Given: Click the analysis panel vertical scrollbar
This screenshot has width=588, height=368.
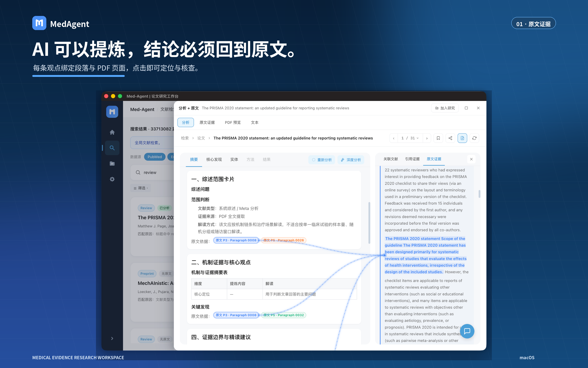Looking at the screenshot, I should (x=369, y=223).
